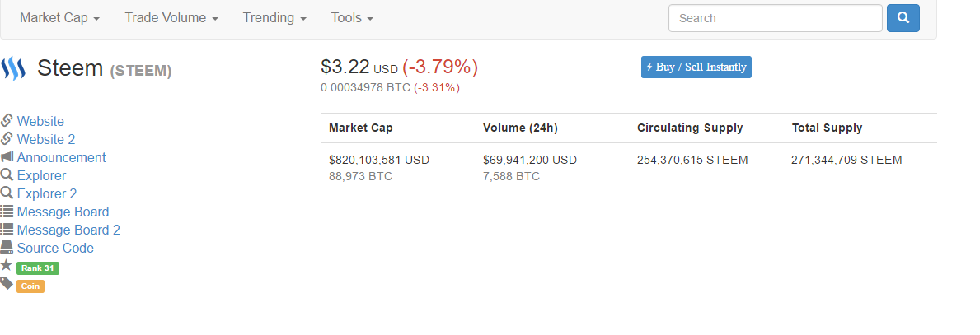
Task: Click the tag icon beside Coin
Action: pyautogui.click(x=7, y=284)
